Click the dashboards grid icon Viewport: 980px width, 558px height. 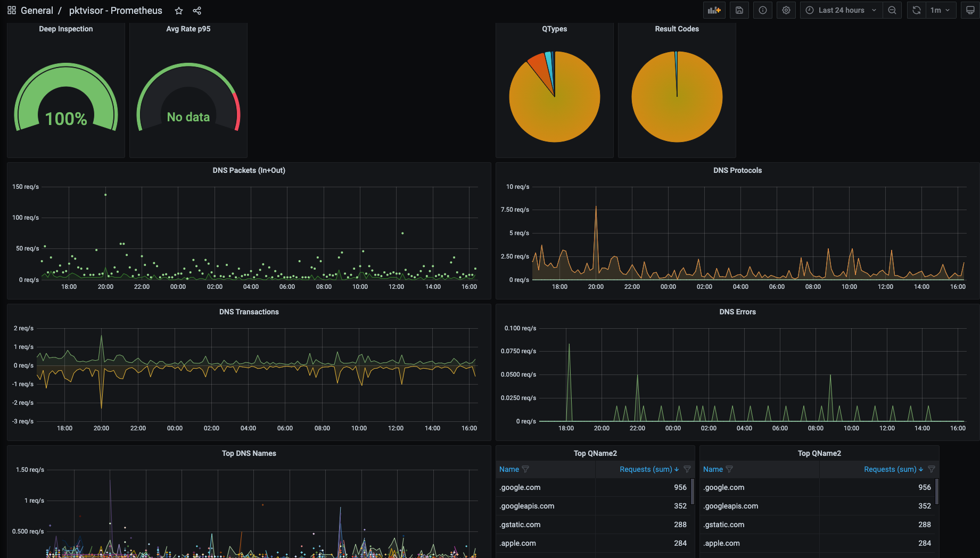[11, 10]
